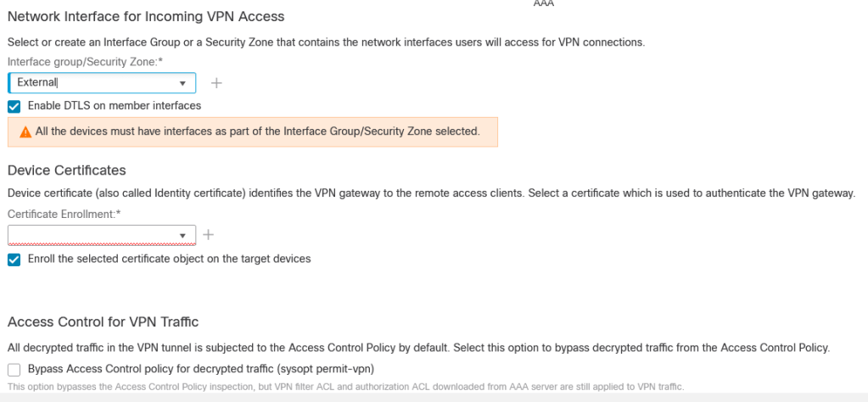
Task: Click the 'Enroll the selected certificate object' label text
Action: point(170,259)
